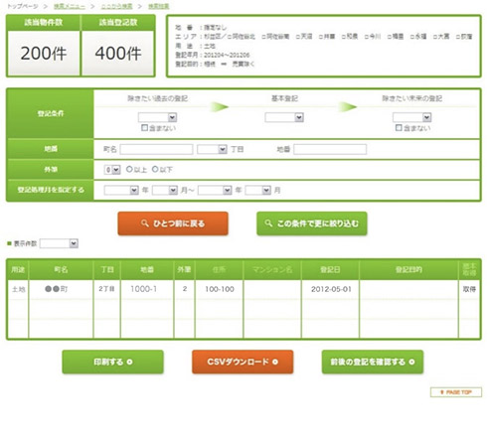
Task: Select the 以上 radio button
Action: click(x=129, y=169)
